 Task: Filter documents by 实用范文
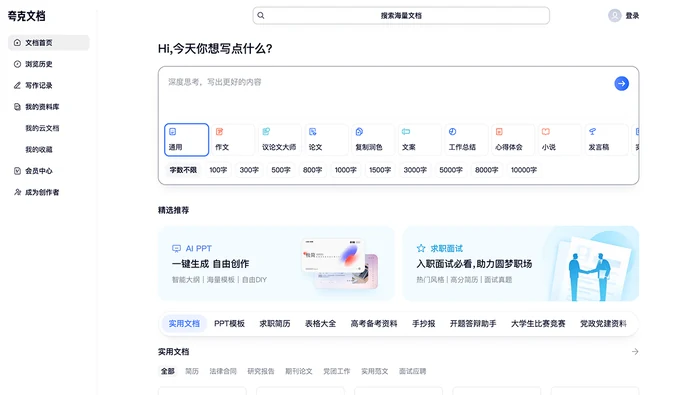(x=375, y=371)
